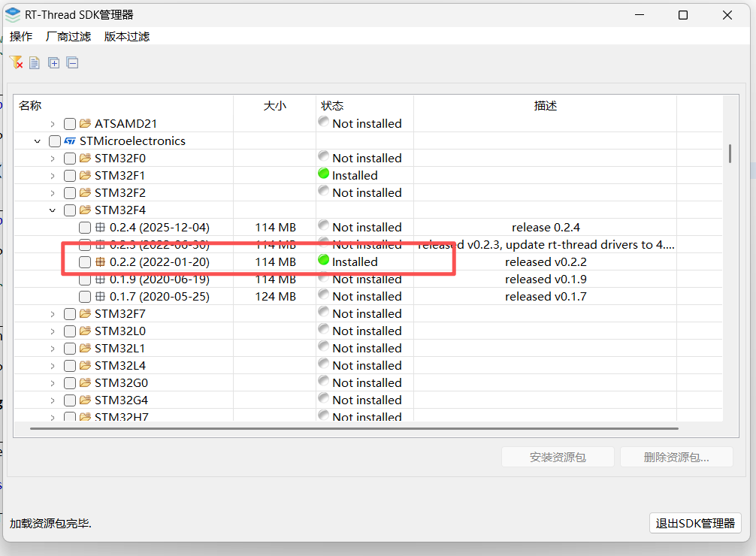Click package icon of version 0.2.4
Image resolution: width=756 pixels, height=556 pixels.
[x=100, y=227]
